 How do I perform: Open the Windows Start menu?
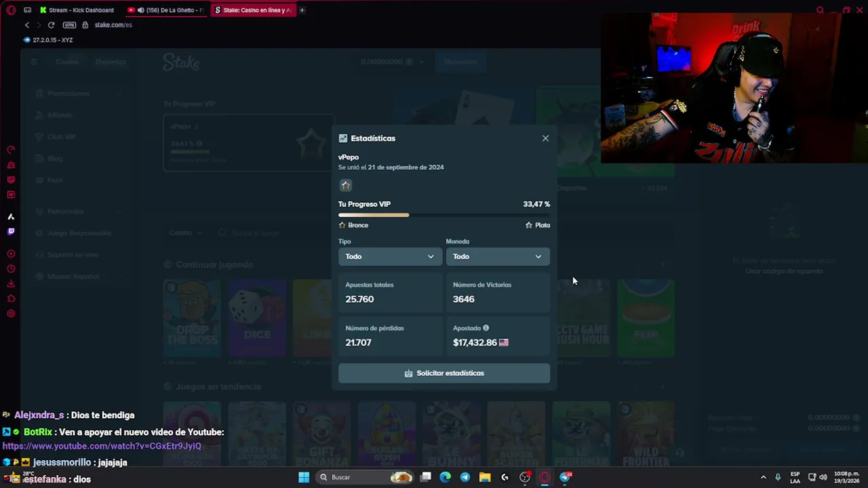point(304,477)
